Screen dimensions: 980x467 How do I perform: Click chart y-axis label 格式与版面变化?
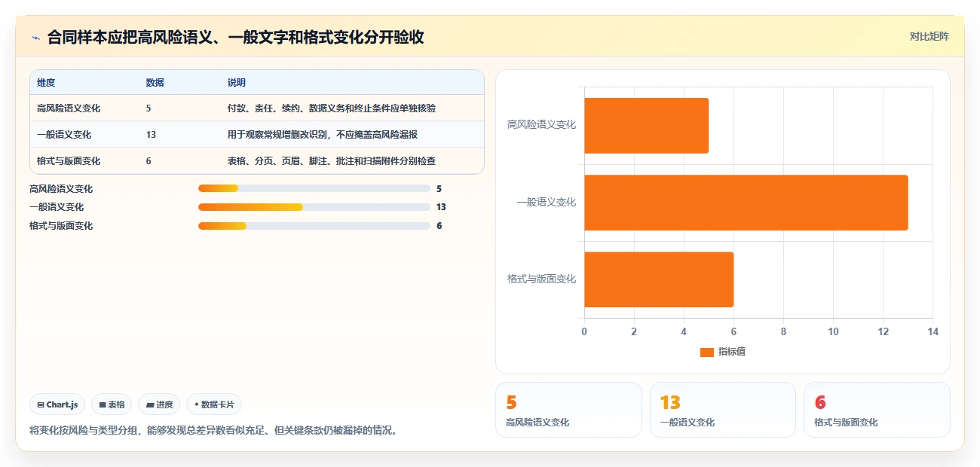[x=541, y=279]
